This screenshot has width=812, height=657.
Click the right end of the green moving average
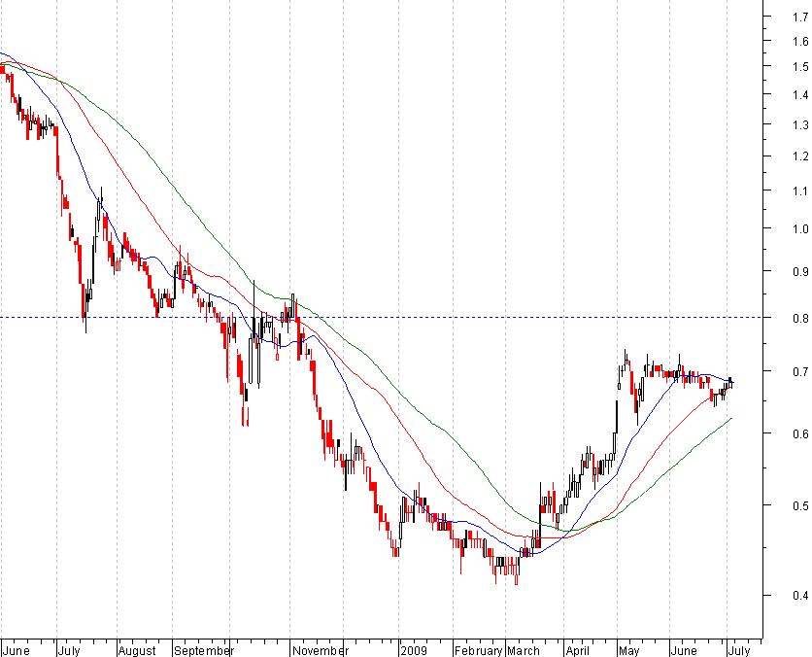730,419
